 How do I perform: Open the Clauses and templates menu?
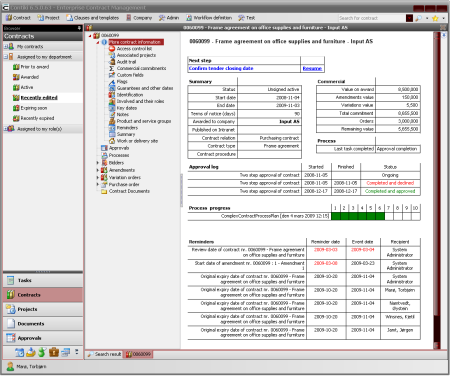pyautogui.click(x=92, y=18)
